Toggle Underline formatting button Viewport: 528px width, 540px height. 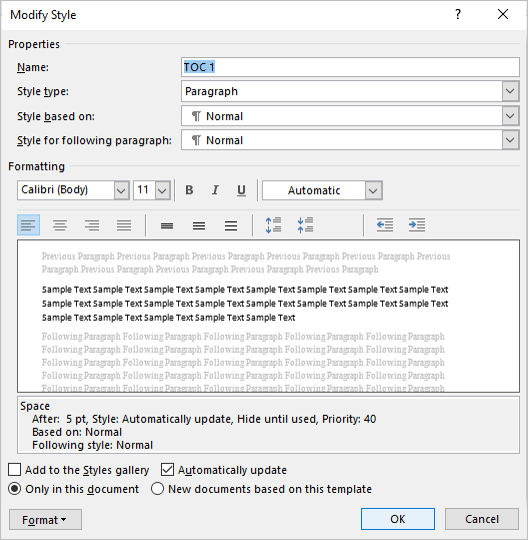241,190
